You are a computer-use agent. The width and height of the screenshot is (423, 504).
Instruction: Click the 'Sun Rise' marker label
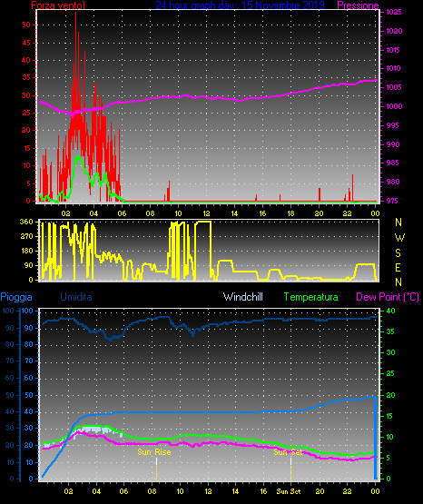click(x=154, y=452)
